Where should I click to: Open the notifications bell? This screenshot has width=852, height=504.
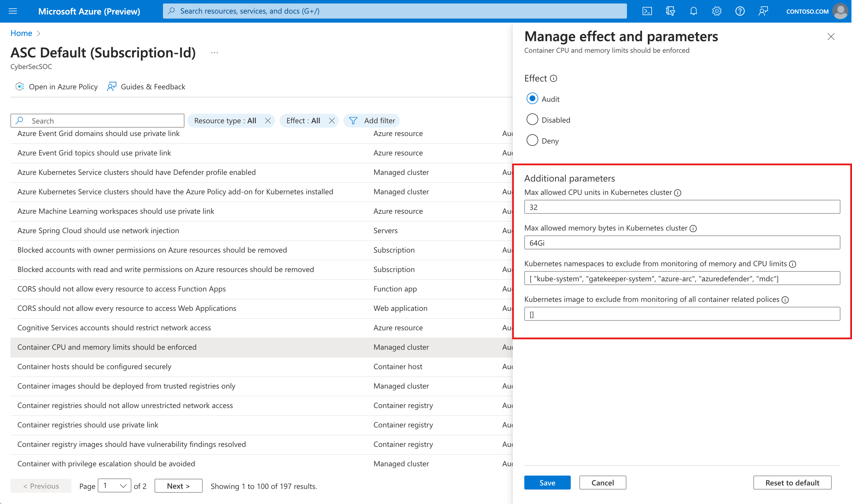tap(693, 11)
